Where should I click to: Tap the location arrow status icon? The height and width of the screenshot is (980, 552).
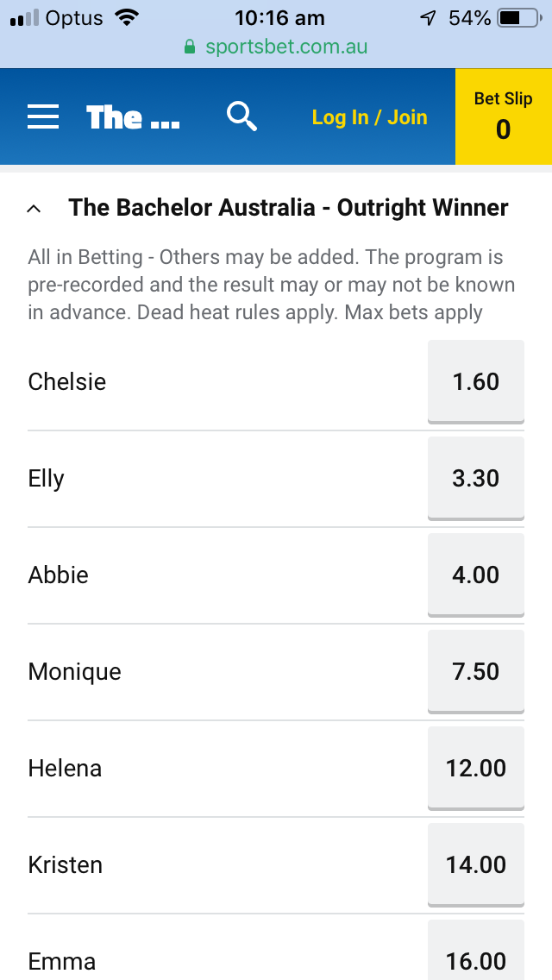pos(428,19)
